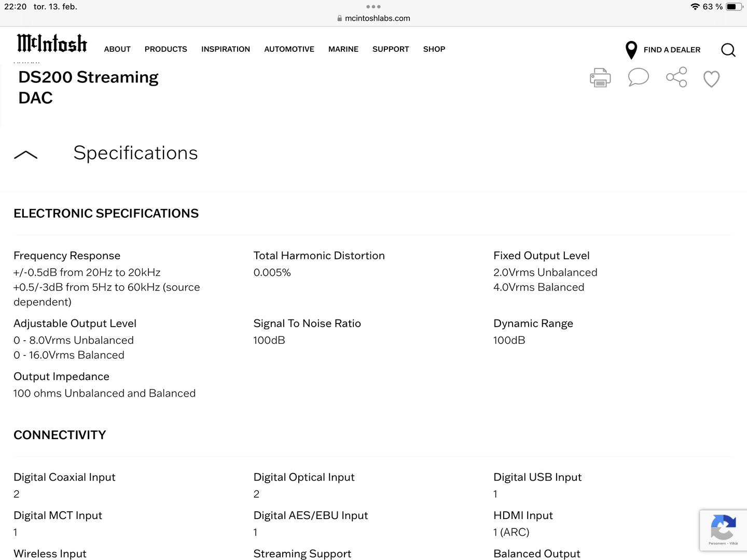Collapse the Specifications section chevron
Image resolution: width=747 pixels, height=560 pixels.
point(25,155)
